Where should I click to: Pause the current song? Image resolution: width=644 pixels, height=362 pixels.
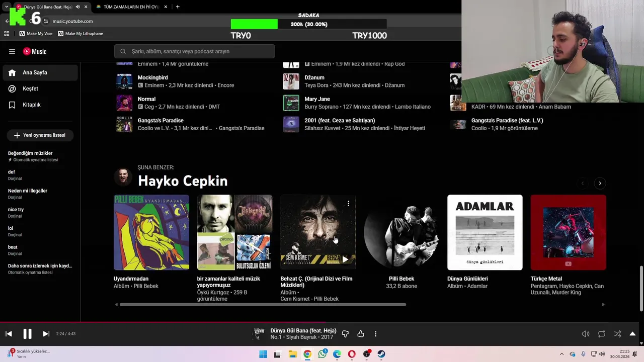click(x=27, y=334)
